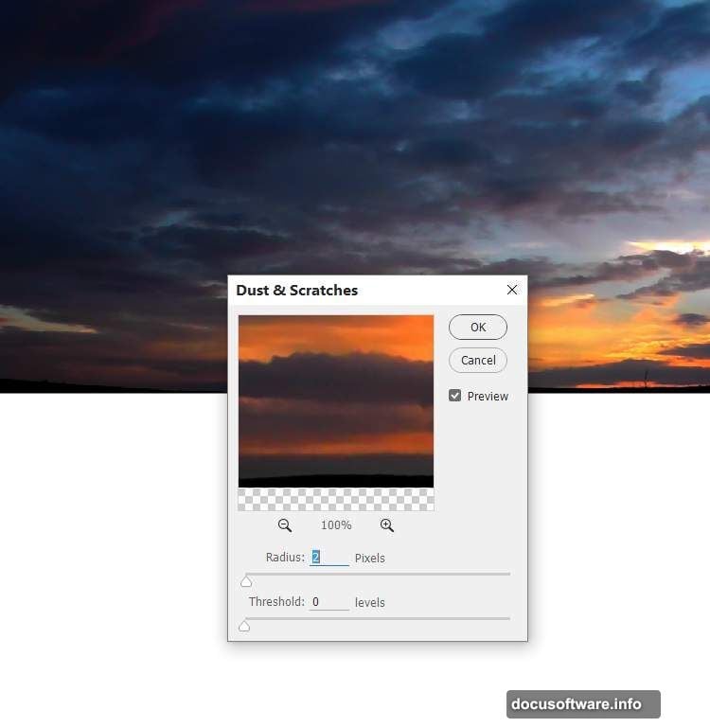Viewport: 710px width, 728px height.
Task: Click the Threshold slider handle
Action: point(244,627)
